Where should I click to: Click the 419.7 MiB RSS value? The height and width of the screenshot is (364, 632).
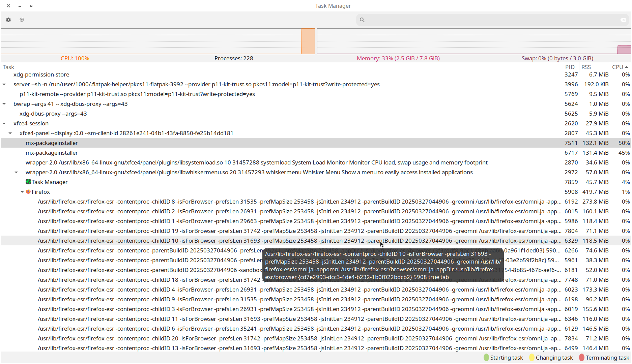[595, 192]
